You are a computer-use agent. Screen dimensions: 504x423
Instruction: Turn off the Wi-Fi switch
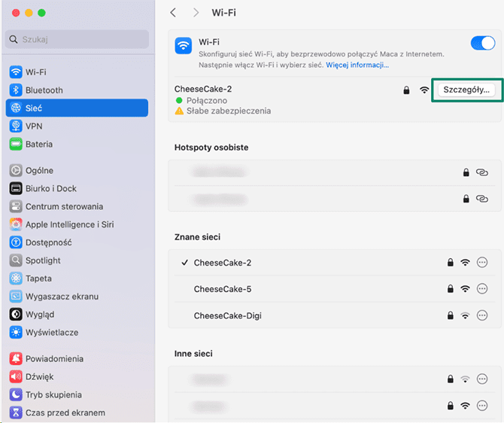(x=482, y=44)
